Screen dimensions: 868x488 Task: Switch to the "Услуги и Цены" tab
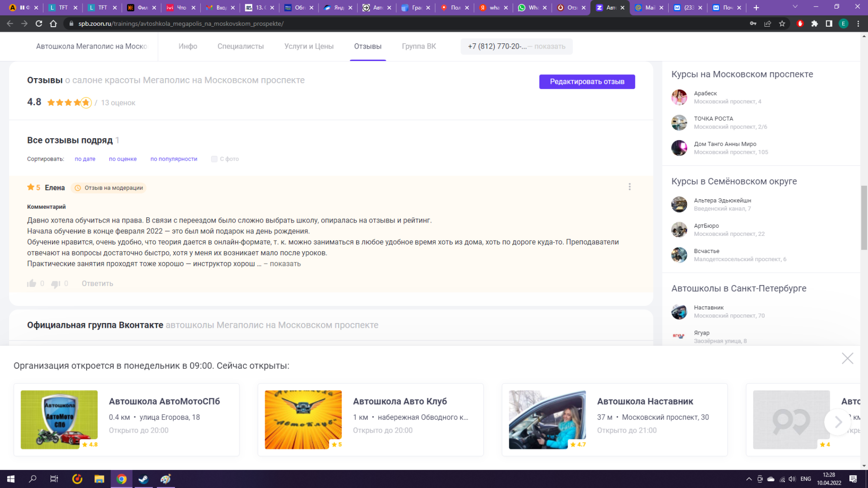(x=309, y=46)
